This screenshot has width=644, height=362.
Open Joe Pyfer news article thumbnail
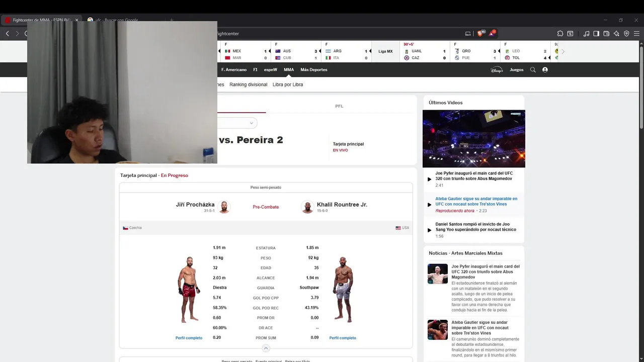[x=438, y=274]
